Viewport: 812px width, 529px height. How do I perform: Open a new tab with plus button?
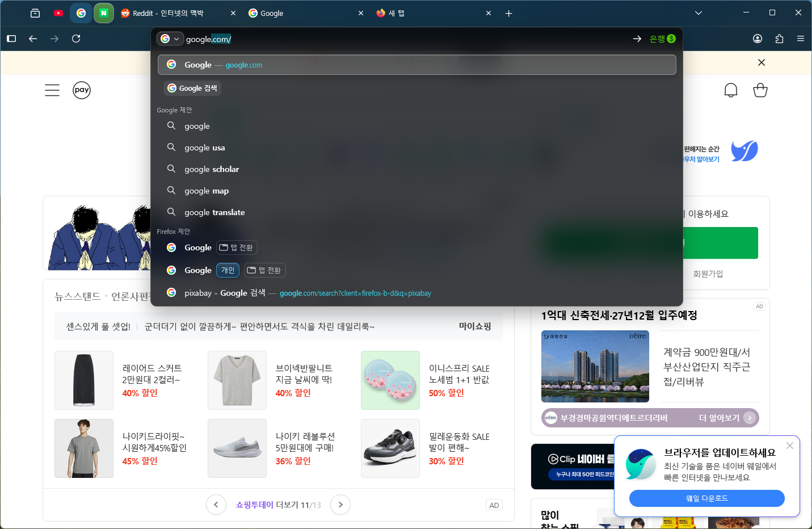click(509, 13)
